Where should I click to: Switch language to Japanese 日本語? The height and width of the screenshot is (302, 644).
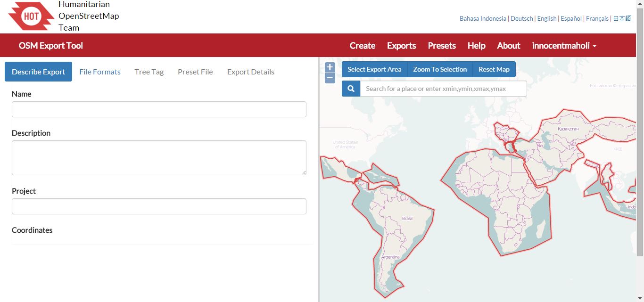622,18
